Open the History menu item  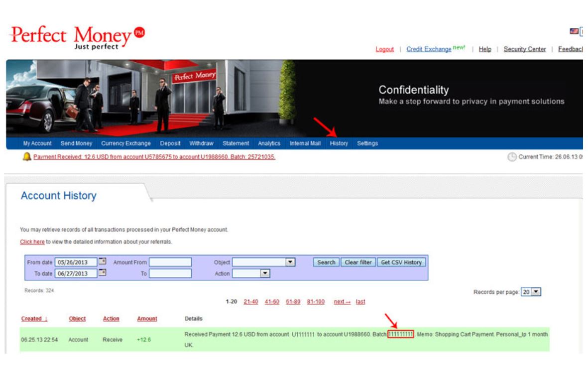pos(339,143)
